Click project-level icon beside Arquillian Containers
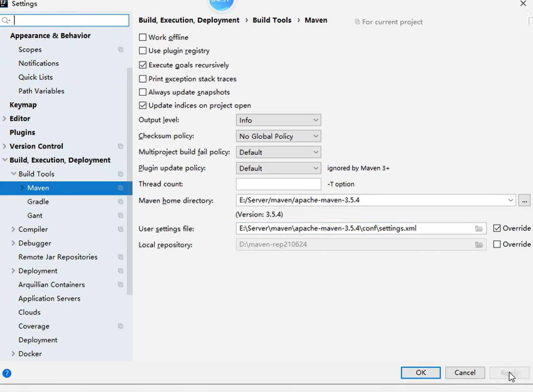Image resolution: width=533 pixels, height=392 pixels. pos(120,285)
